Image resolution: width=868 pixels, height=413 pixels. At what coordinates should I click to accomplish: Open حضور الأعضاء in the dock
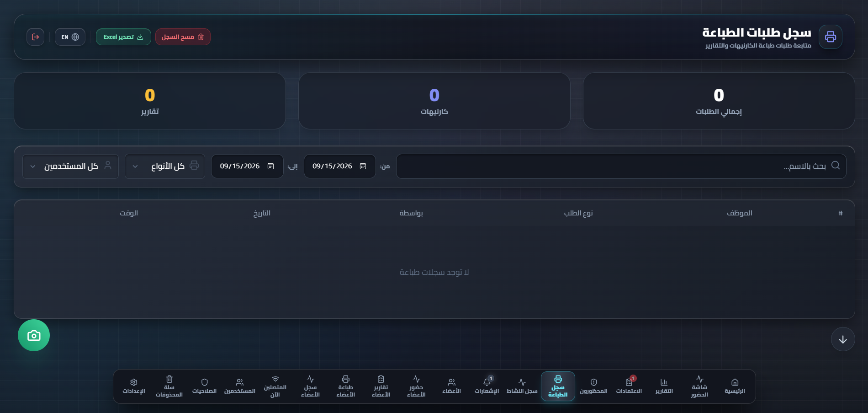[416, 386]
